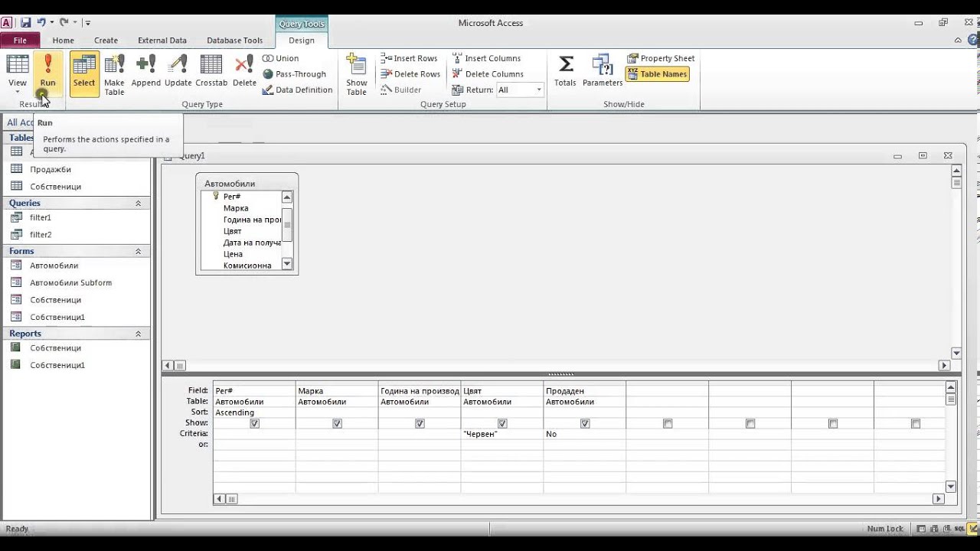Switch to the External Data tab
The width and height of the screenshot is (980, 551).
click(162, 41)
